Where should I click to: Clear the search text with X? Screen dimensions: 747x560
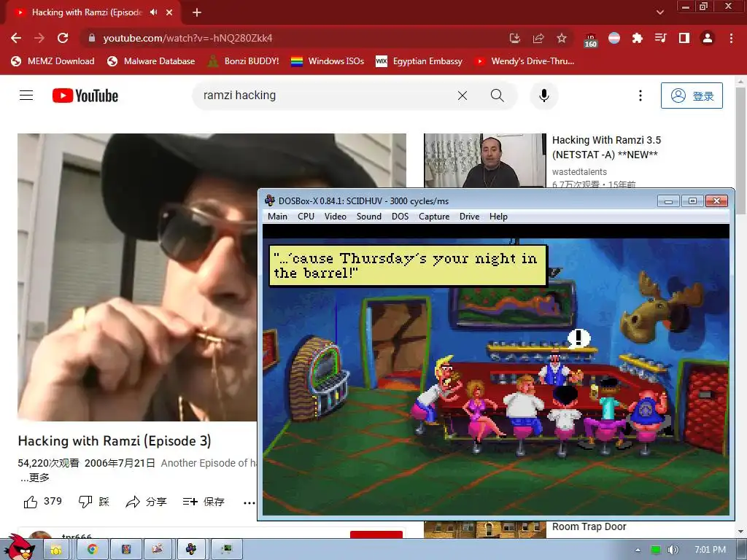462,96
